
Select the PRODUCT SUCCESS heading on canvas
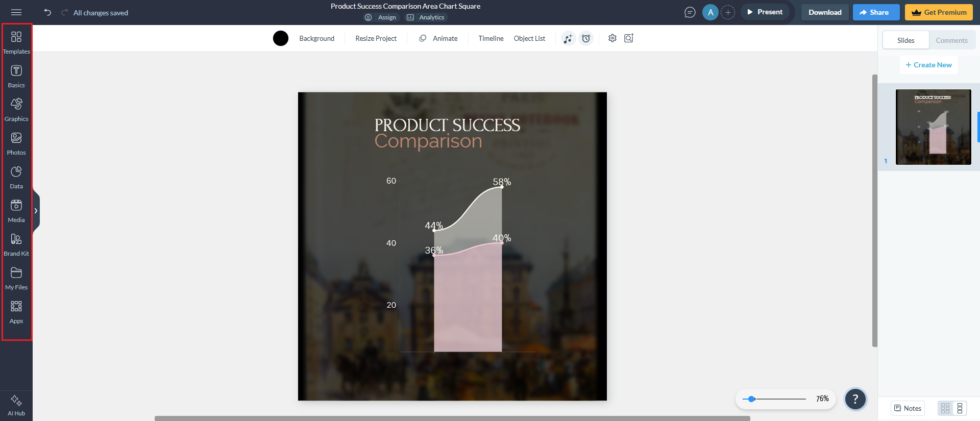447,125
